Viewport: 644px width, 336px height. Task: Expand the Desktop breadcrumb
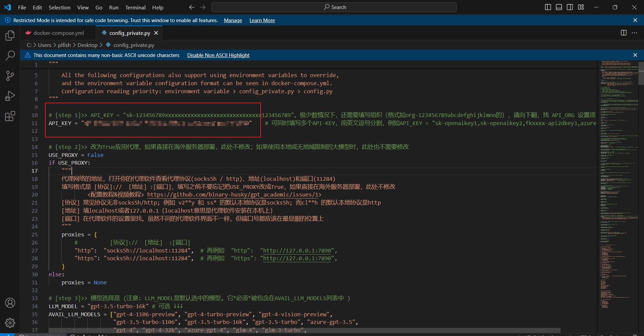(88, 45)
